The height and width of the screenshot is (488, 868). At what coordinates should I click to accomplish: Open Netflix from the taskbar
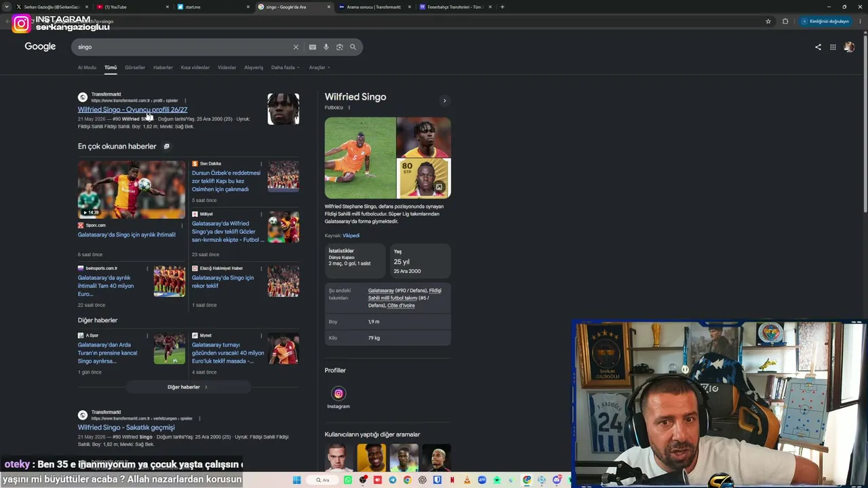click(x=452, y=480)
